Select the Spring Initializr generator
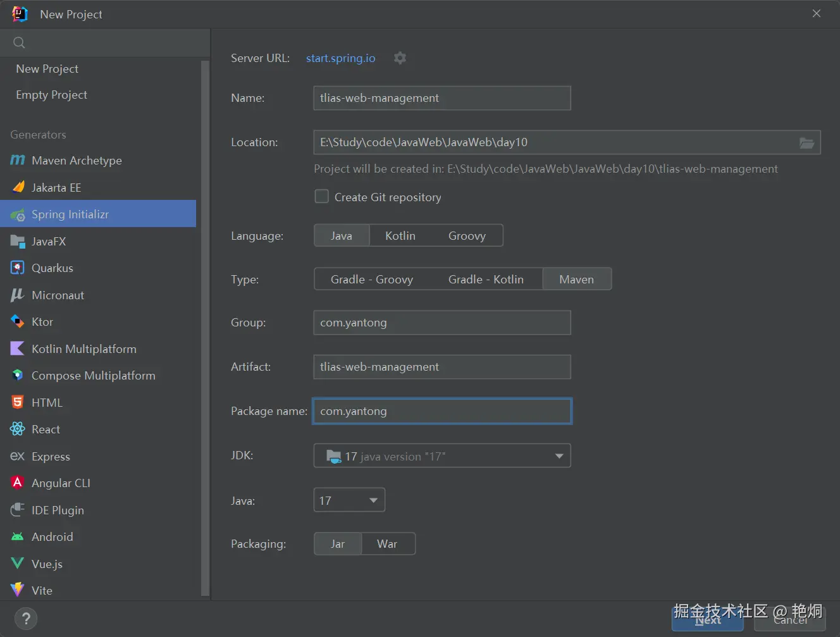Screen dimensions: 840x637 (x=98, y=214)
